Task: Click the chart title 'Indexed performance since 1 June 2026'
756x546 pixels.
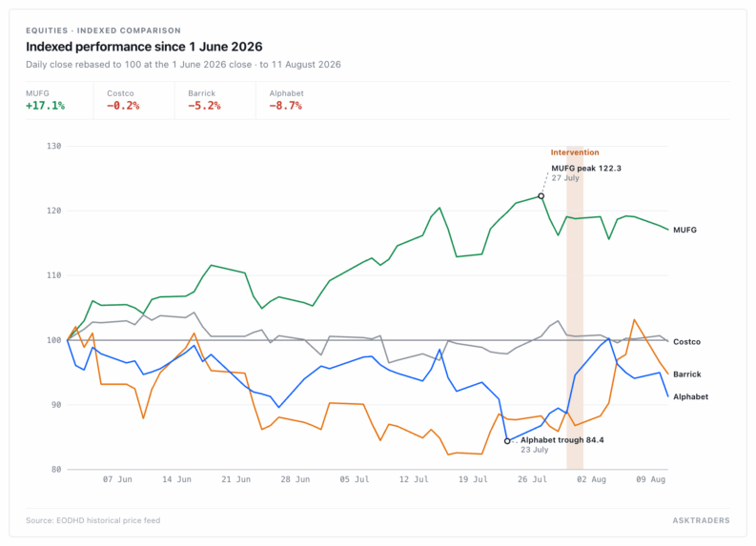Action: (x=144, y=47)
